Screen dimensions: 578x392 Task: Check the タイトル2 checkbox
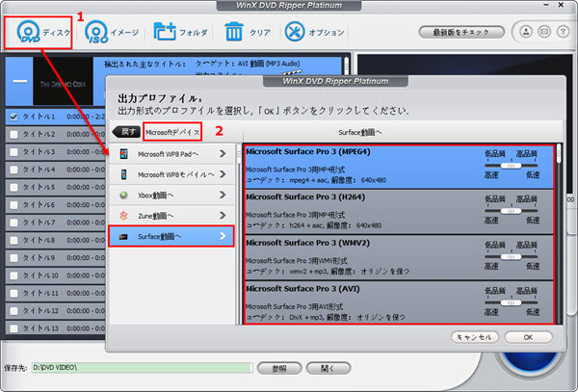[x=13, y=135]
